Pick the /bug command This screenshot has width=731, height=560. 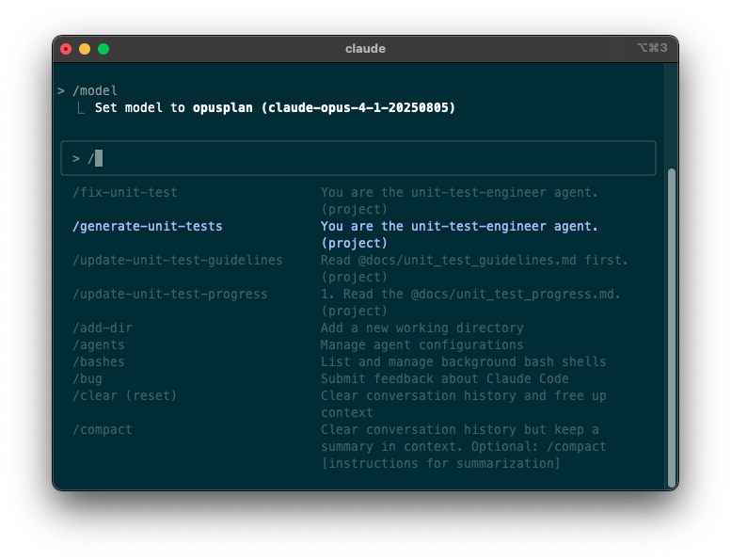click(87, 379)
